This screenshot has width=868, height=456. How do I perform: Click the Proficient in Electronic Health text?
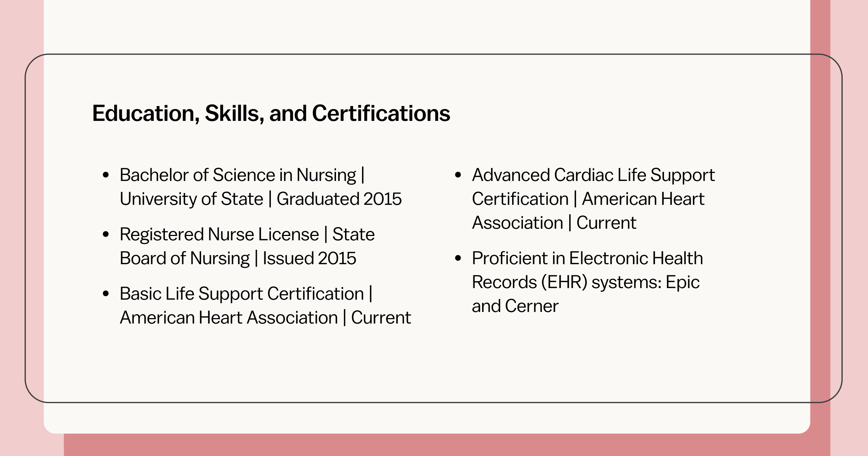click(587, 258)
